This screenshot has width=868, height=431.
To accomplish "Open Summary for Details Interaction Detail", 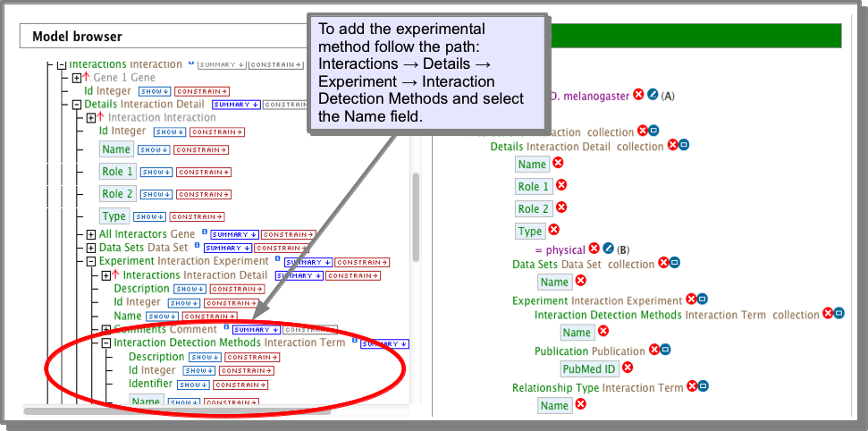I will click(x=236, y=105).
